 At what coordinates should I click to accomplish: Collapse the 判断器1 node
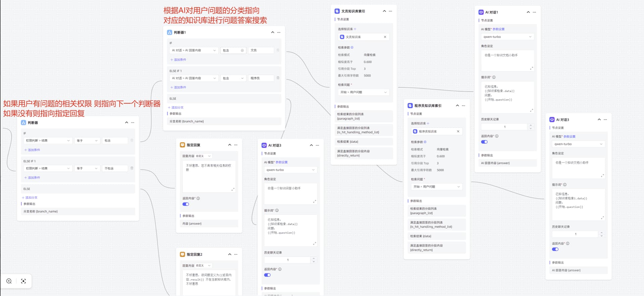click(x=272, y=33)
